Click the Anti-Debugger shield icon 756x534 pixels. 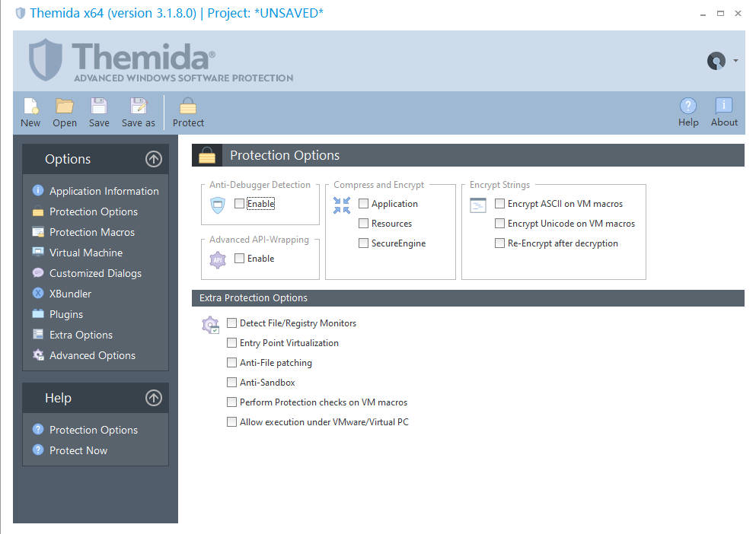point(218,205)
